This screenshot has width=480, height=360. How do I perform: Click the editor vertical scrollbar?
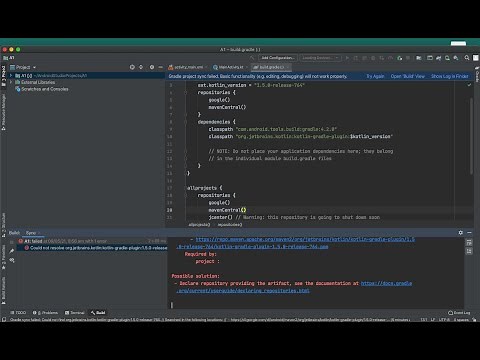click(x=471, y=136)
